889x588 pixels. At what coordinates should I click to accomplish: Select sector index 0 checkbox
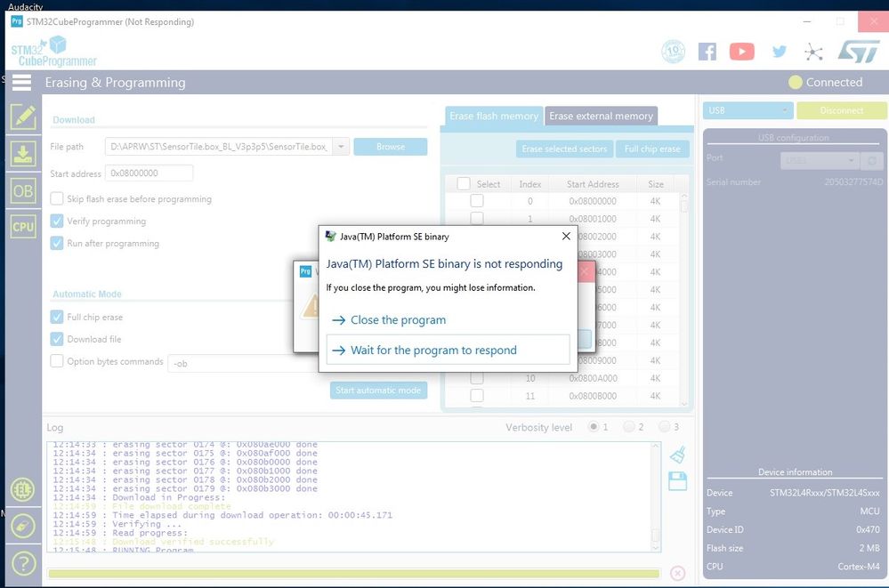477,201
